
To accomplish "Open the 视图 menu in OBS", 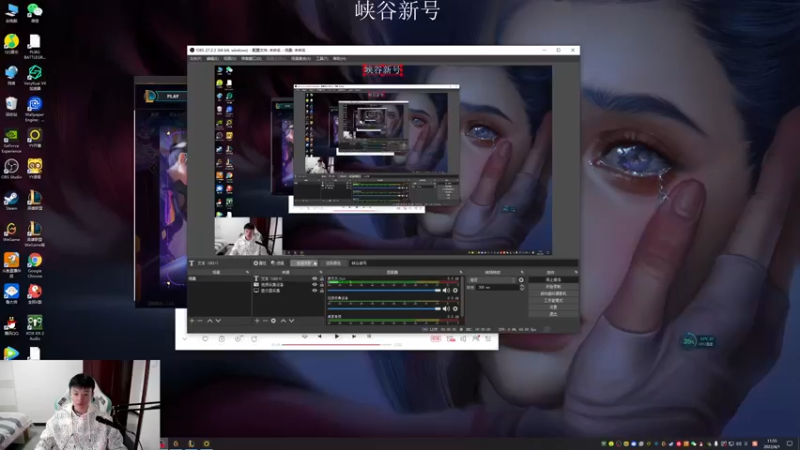I will pyautogui.click(x=230, y=59).
